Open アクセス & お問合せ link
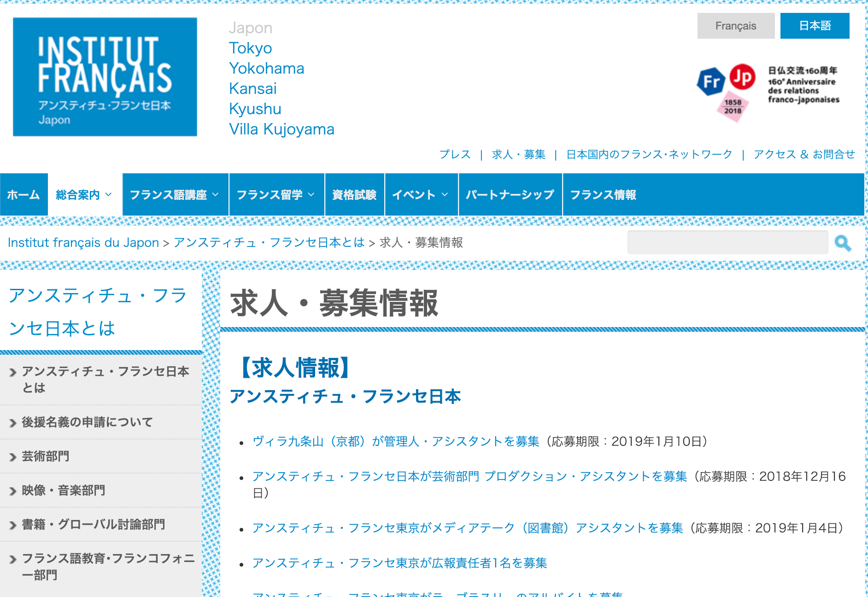Viewport: 868px width, 597px height. (804, 154)
